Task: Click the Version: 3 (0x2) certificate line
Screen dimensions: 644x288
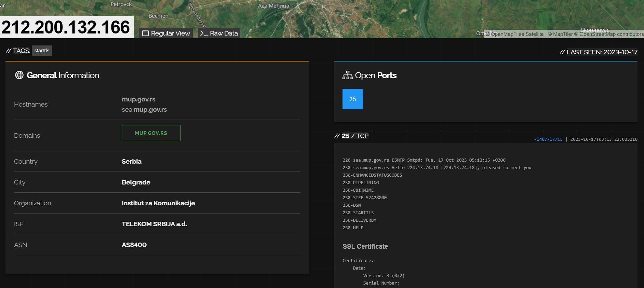Action: coord(384,275)
